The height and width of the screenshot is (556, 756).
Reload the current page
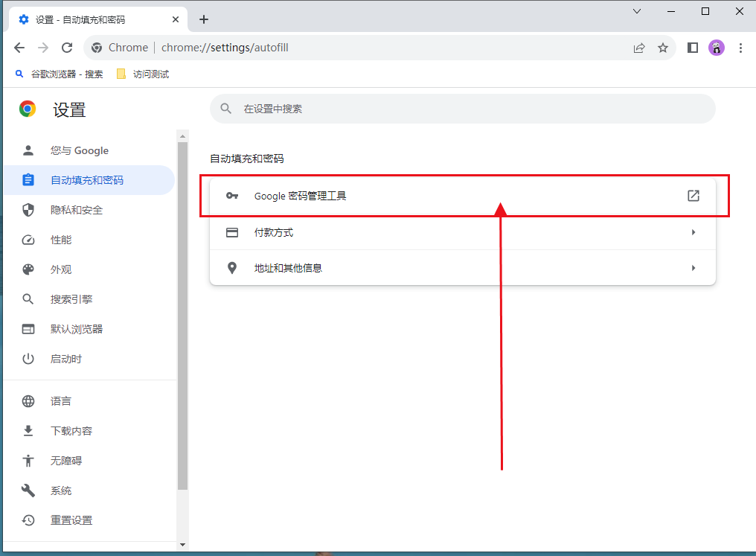tap(67, 48)
